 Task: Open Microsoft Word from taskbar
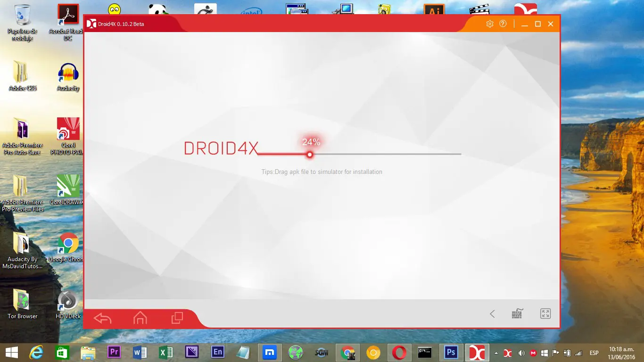(x=140, y=352)
